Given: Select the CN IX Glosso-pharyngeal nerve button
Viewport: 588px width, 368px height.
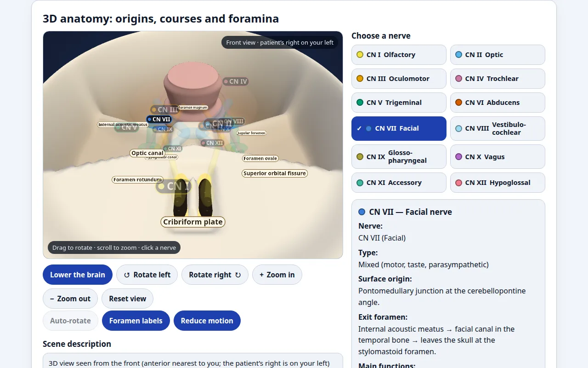Looking at the screenshot, I should [x=399, y=157].
